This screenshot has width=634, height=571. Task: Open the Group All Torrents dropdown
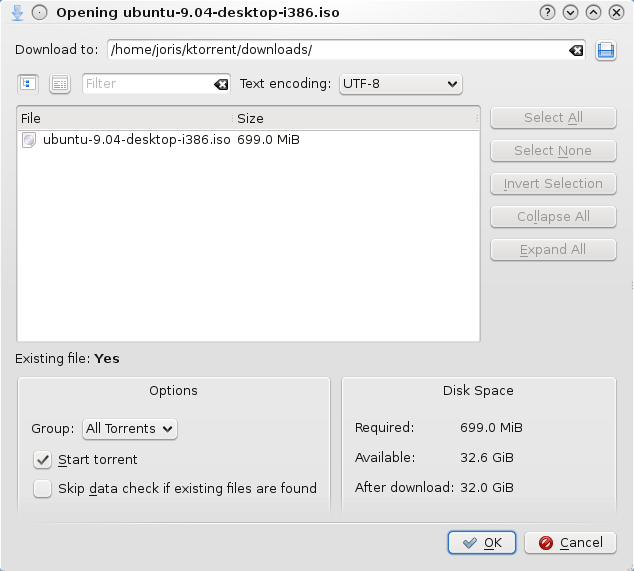(129, 428)
